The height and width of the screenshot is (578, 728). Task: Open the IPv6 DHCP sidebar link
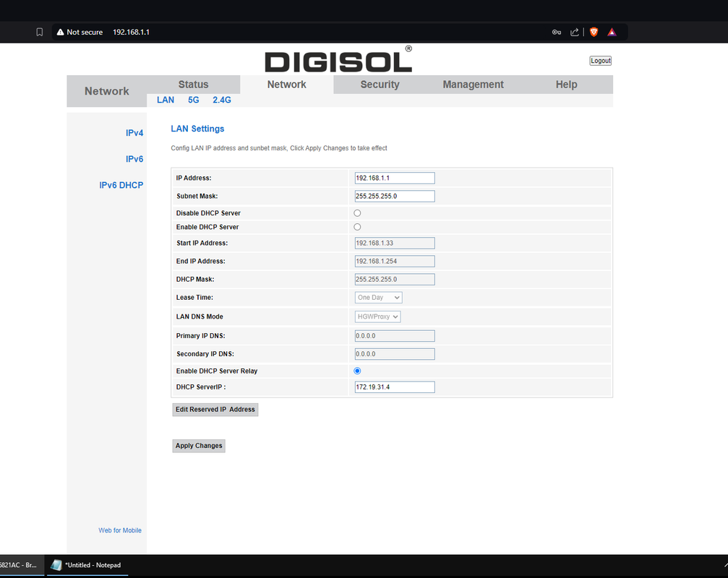[x=121, y=186]
